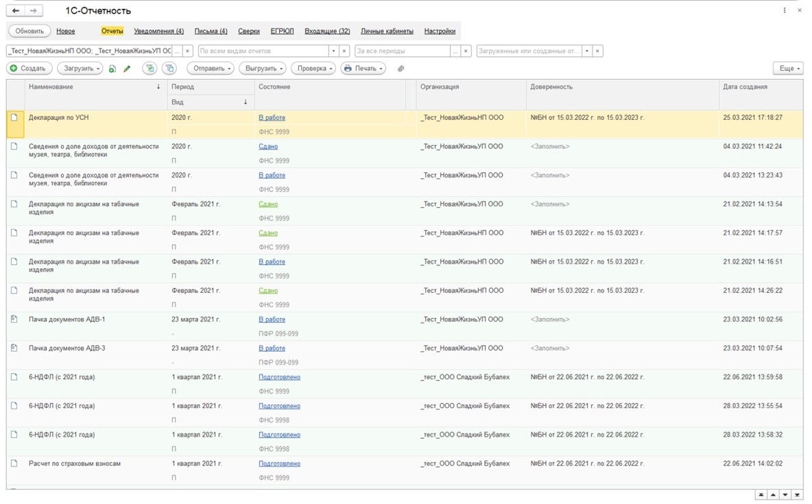The image size is (812, 504).
Task: Open organization selection with the ellipsis button
Action: coord(177,51)
